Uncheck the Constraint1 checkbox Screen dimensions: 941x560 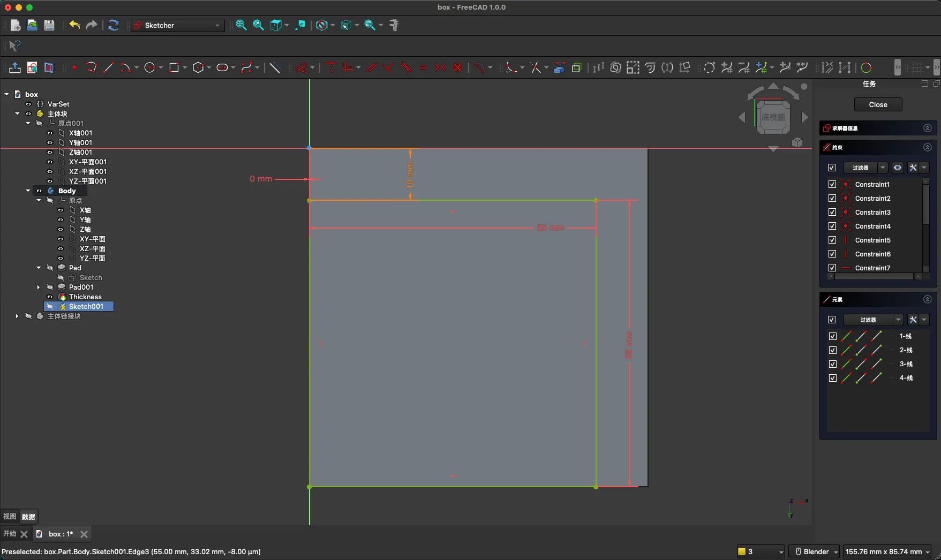pos(832,184)
